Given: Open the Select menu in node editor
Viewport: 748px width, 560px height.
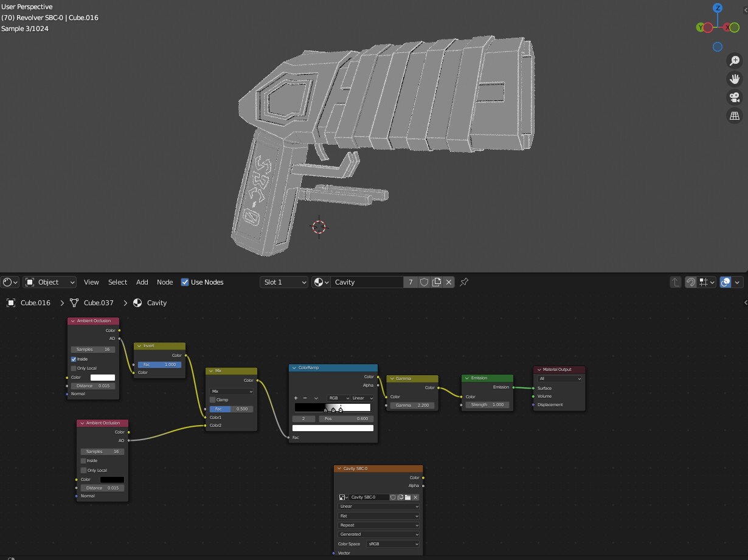Looking at the screenshot, I should click(x=117, y=282).
